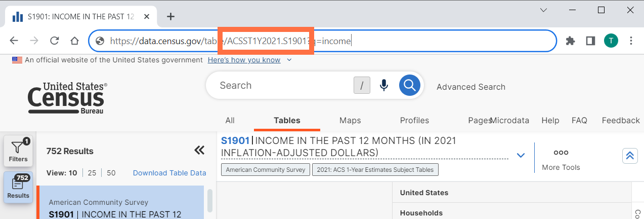
Task: Switch to the Maps tab
Action: 350,120
